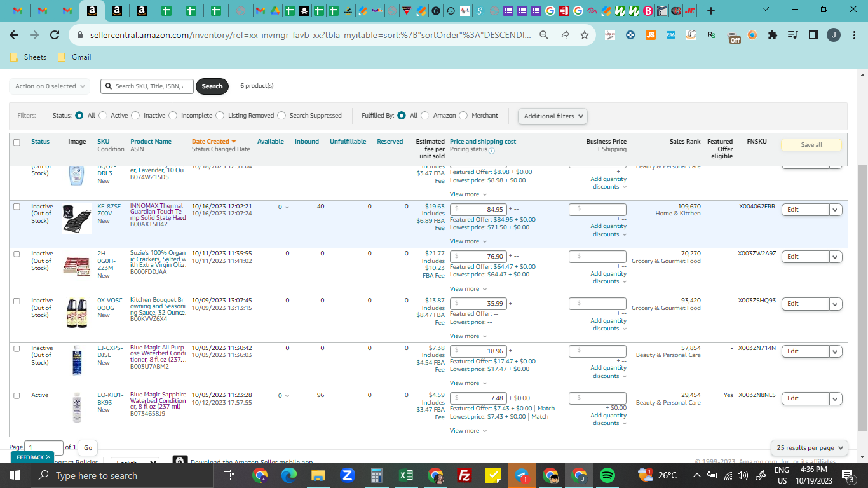Open File Explorer from the taskbar
The image size is (868, 488).
pos(318,475)
